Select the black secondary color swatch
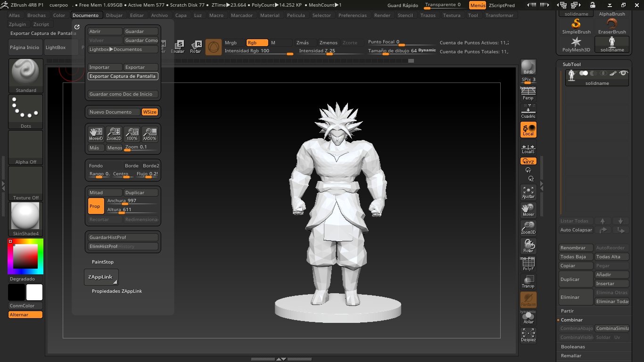644x362 pixels. (x=17, y=292)
